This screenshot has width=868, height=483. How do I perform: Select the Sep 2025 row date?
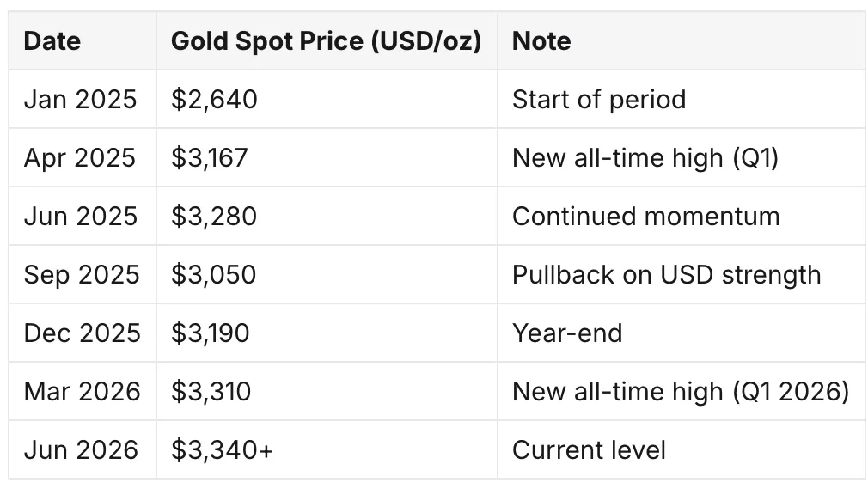tap(82, 275)
